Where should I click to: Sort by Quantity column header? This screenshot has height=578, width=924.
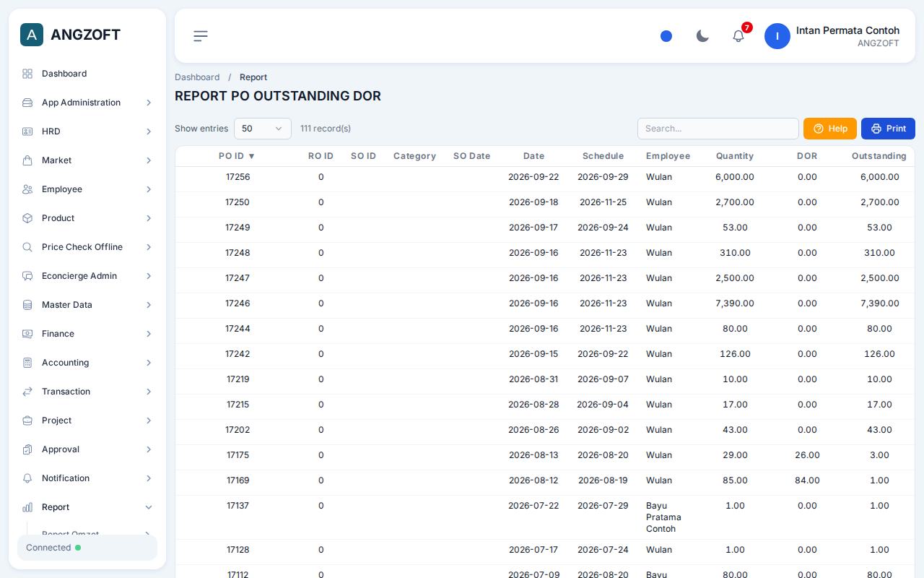[x=735, y=156]
